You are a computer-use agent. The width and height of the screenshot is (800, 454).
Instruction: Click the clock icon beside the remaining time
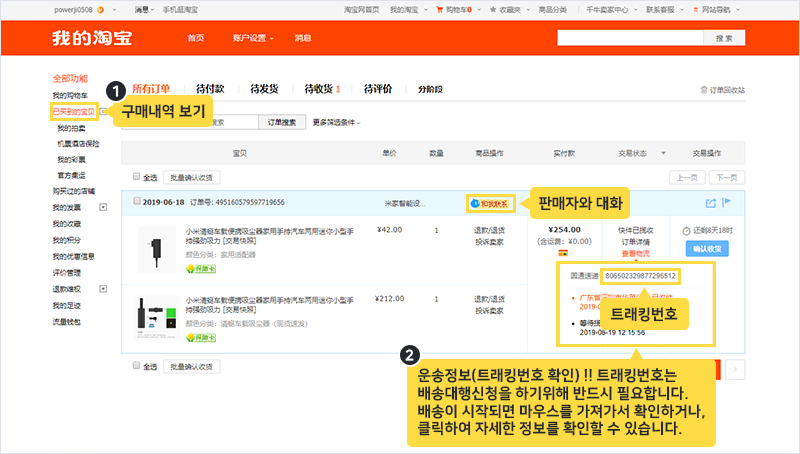pos(686,231)
